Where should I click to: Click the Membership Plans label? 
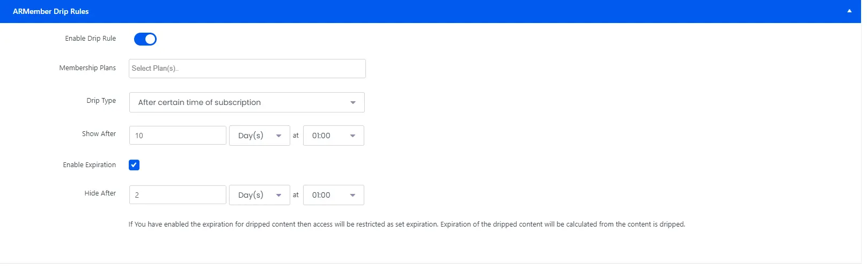click(87, 68)
